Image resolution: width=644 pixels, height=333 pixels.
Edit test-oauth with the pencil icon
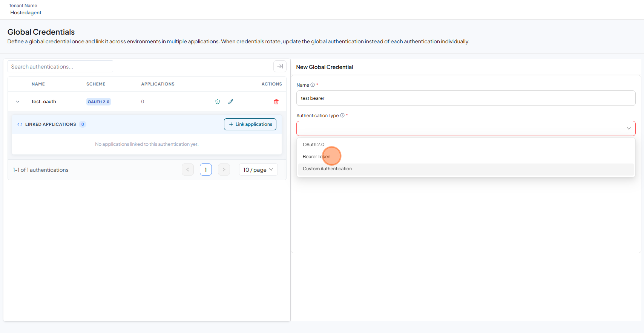click(231, 102)
